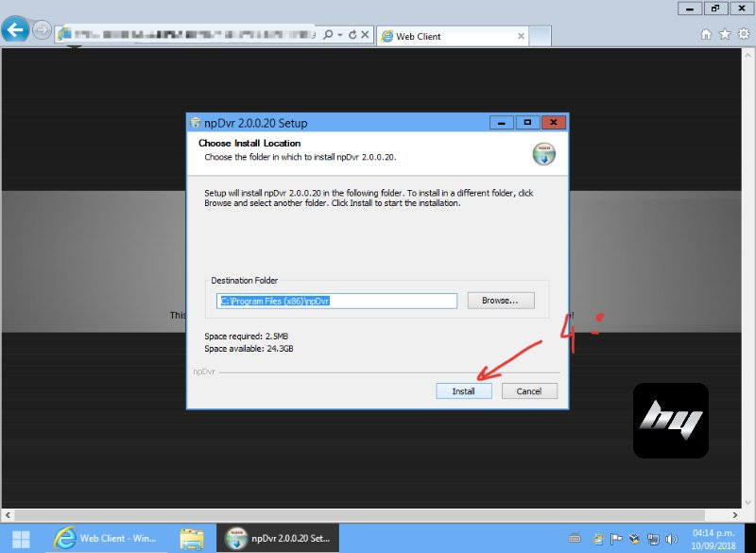Screen dimensions: 756x553
Task: Open a new blank browser tab
Action: pyautogui.click(x=540, y=36)
